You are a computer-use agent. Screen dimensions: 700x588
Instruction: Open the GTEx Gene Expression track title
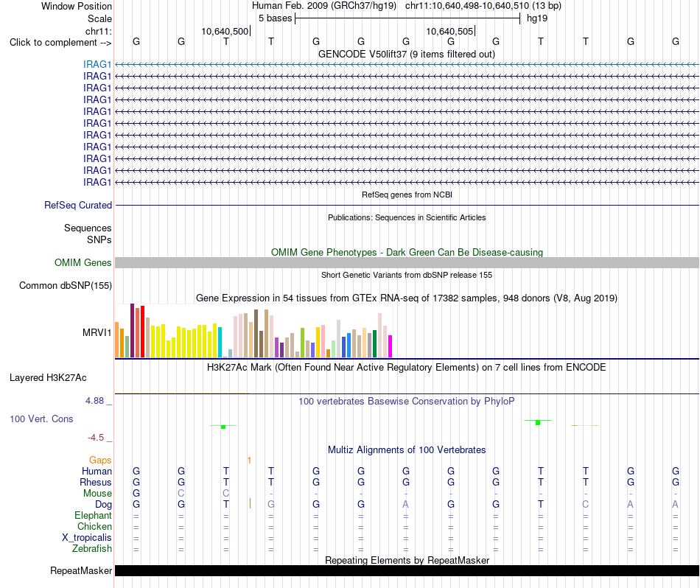(407, 298)
